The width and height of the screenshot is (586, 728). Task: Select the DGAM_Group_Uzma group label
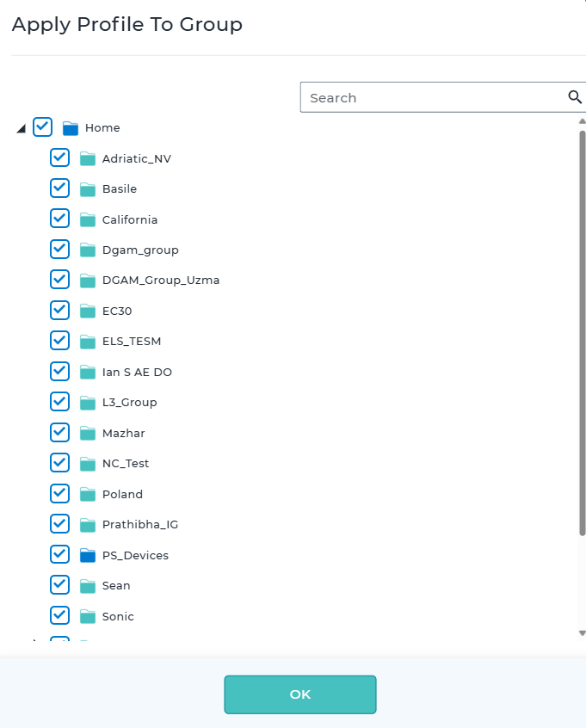160,281
